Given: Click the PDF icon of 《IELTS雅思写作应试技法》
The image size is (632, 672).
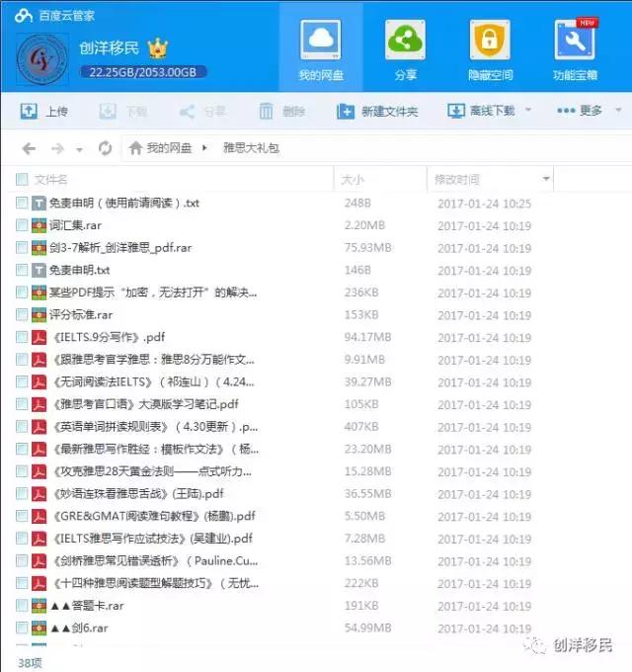Looking at the screenshot, I should 39,539.
